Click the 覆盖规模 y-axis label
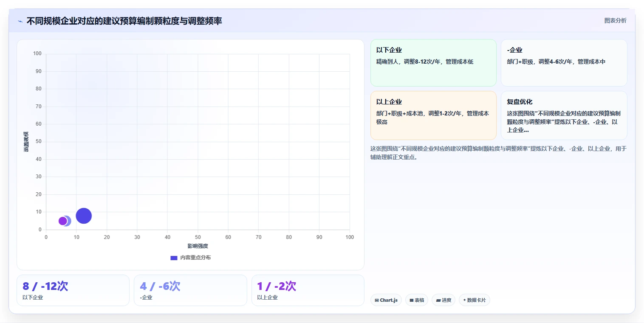Screen dimensions: 644x323 (x=26, y=142)
